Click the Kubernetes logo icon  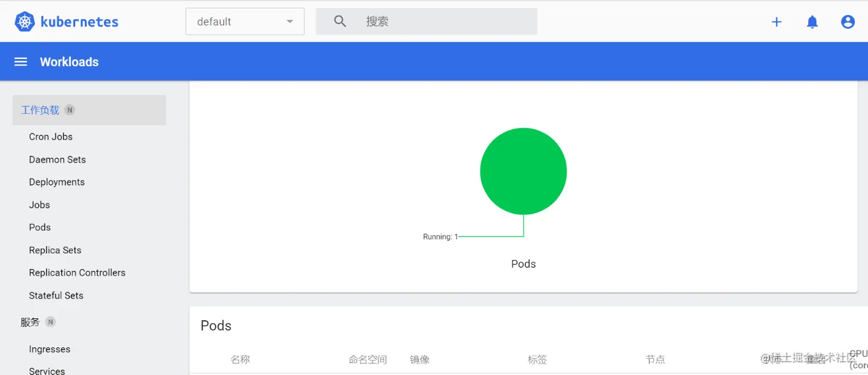click(25, 22)
